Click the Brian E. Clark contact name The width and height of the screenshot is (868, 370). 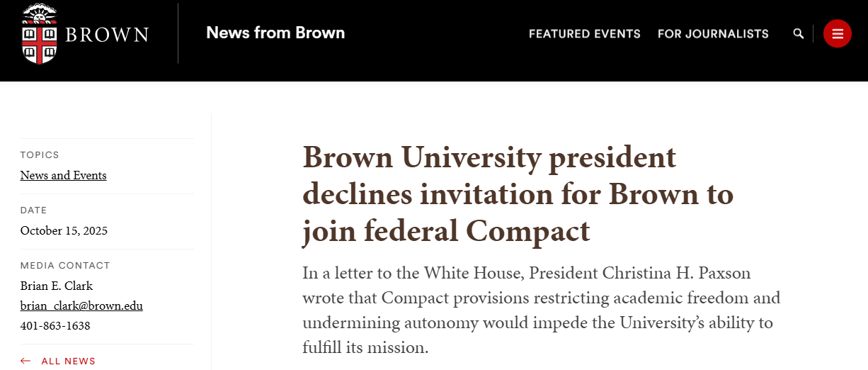click(x=57, y=286)
